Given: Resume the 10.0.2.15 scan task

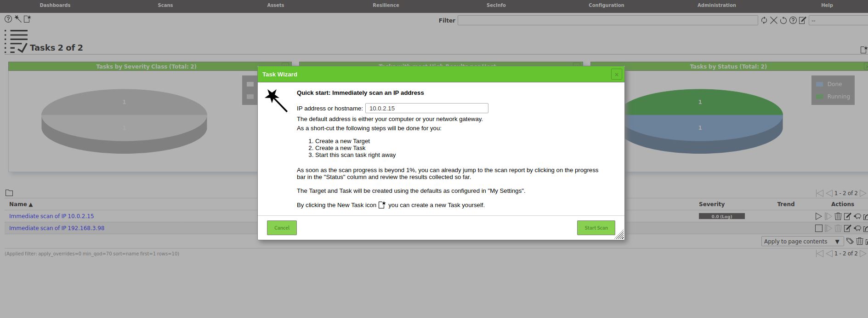Looking at the screenshot, I should click(828, 216).
